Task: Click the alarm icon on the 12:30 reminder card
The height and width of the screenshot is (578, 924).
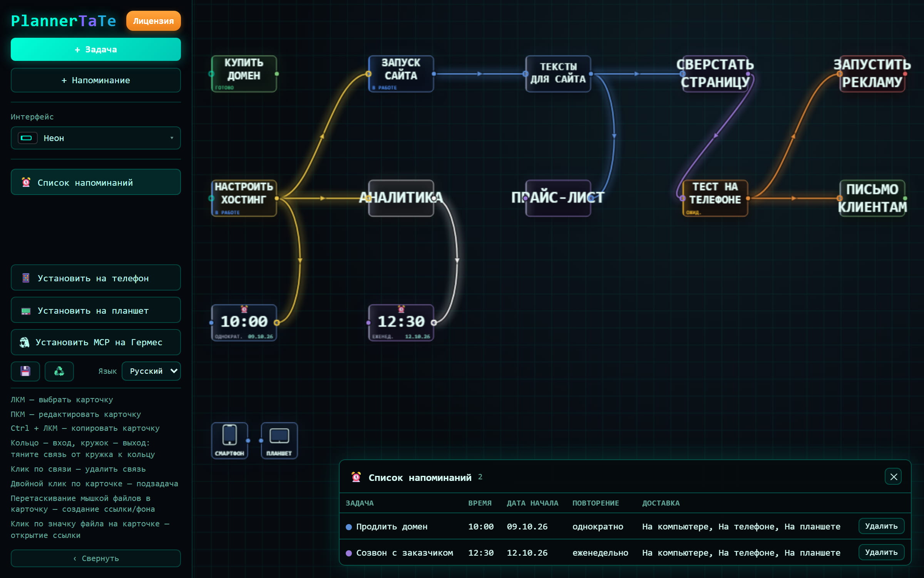Action: pyautogui.click(x=401, y=309)
